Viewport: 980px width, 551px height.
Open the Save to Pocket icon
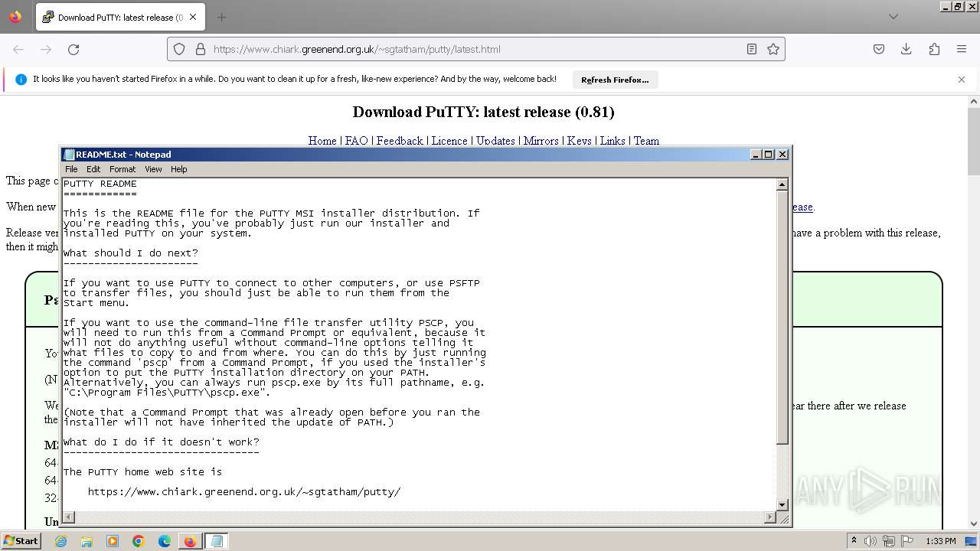click(879, 49)
